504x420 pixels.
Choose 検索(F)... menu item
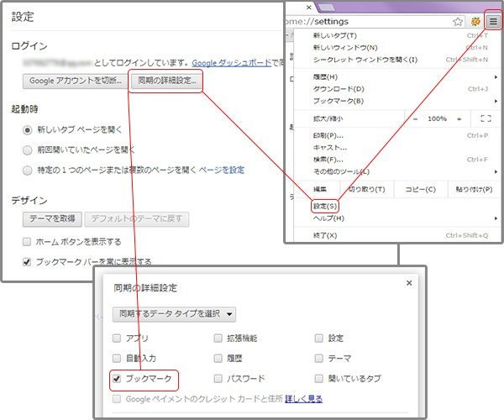pyautogui.click(x=397, y=160)
